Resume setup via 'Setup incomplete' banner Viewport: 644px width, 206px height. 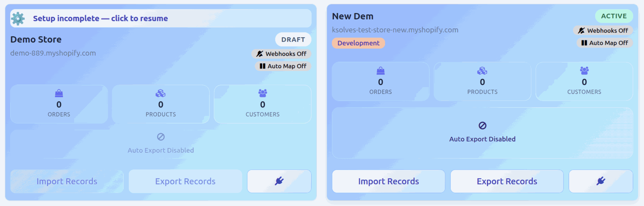coord(161,18)
